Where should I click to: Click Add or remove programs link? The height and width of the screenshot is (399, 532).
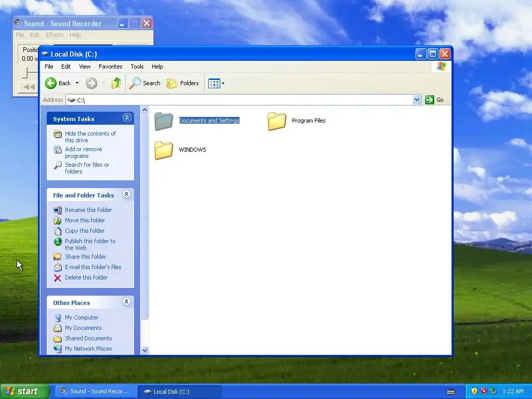(x=84, y=152)
